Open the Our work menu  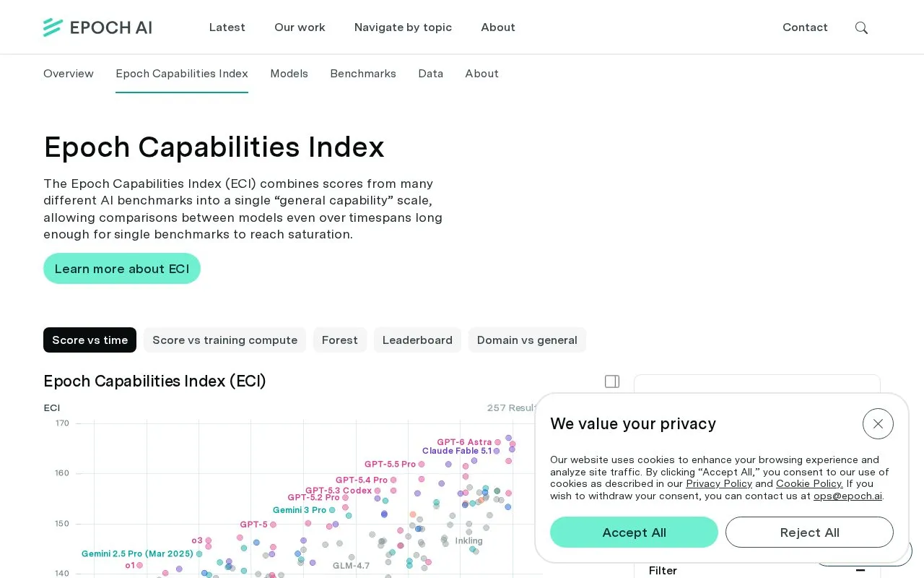click(300, 27)
